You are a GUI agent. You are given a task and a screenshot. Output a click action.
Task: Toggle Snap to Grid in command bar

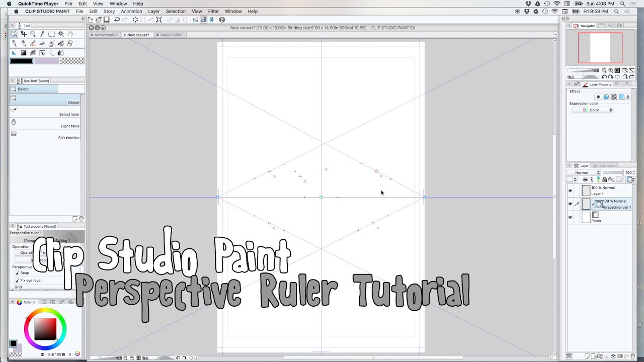coord(211,20)
